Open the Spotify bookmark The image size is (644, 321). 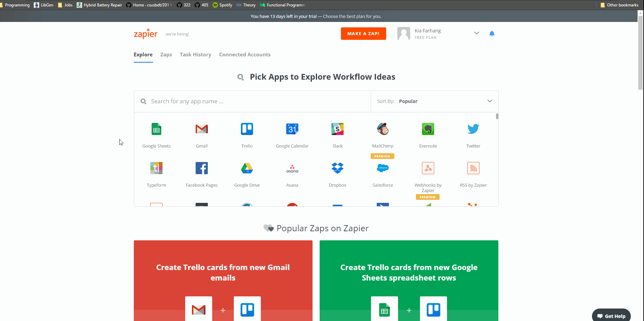(x=222, y=5)
